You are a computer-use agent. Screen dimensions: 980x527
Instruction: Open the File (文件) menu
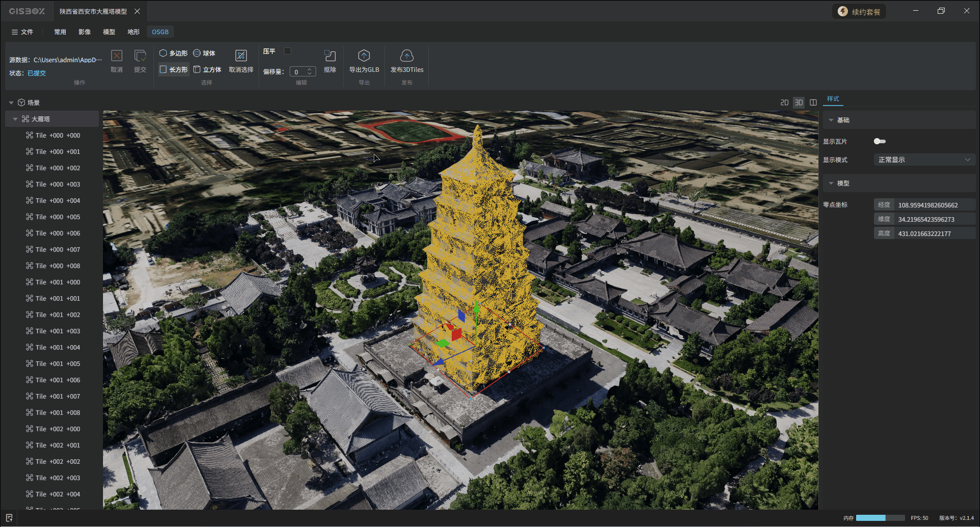click(22, 32)
